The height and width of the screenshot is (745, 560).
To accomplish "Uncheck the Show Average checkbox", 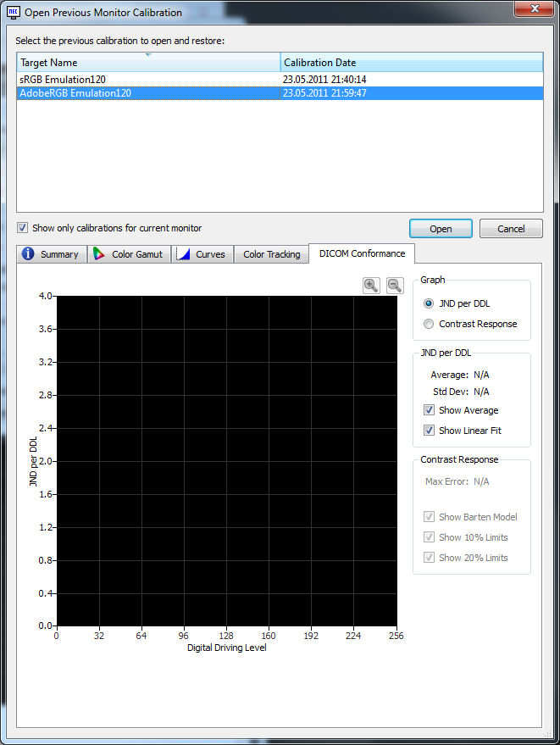I will pos(430,410).
